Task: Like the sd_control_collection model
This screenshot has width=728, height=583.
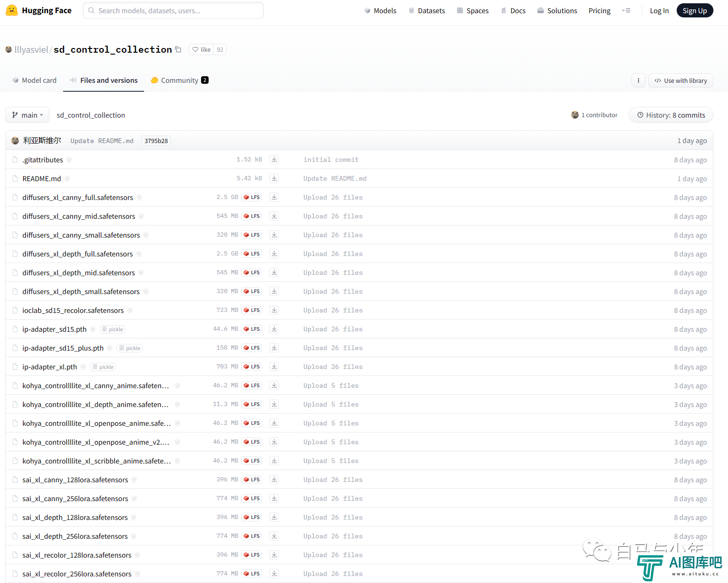Action: pos(202,49)
